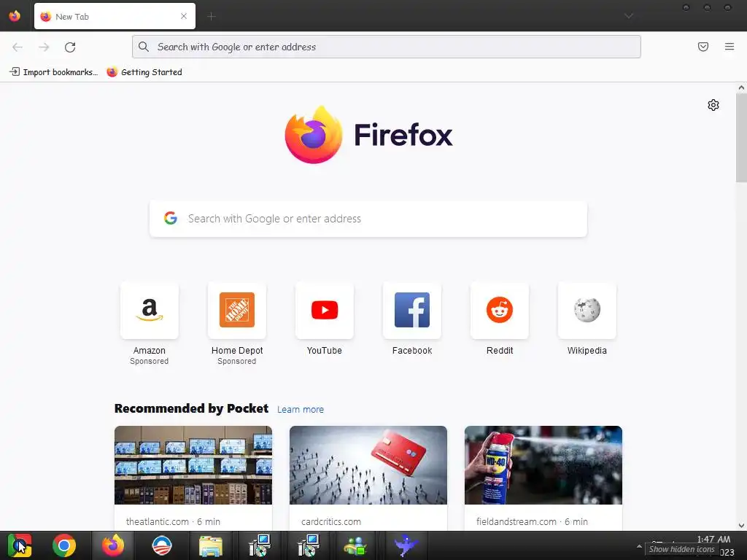Click the Recommended by Pocket heading
This screenshot has width=747, height=560.
(191, 408)
